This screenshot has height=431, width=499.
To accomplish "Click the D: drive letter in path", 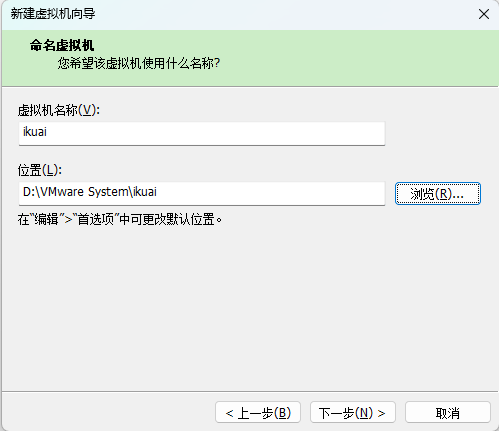I will [x=29, y=192].
